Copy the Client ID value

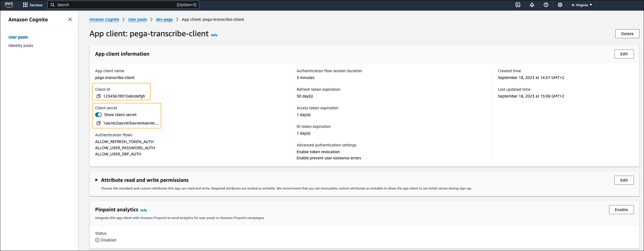click(x=99, y=96)
